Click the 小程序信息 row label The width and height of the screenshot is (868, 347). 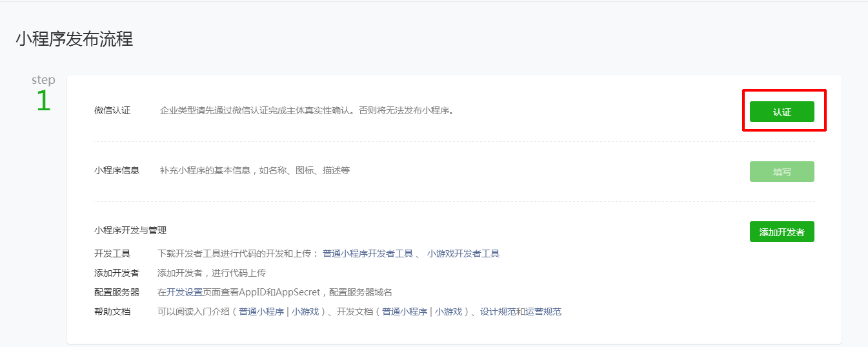tap(117, 170)
